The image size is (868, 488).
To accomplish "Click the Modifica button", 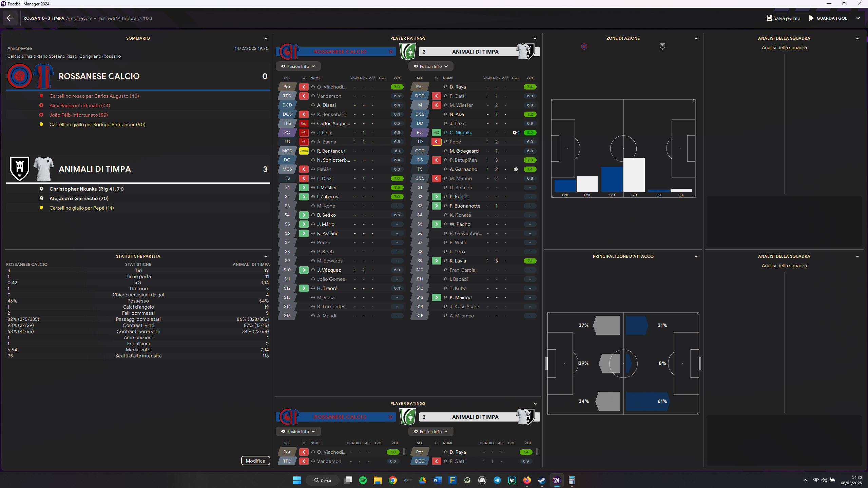I will coord(255,461).
